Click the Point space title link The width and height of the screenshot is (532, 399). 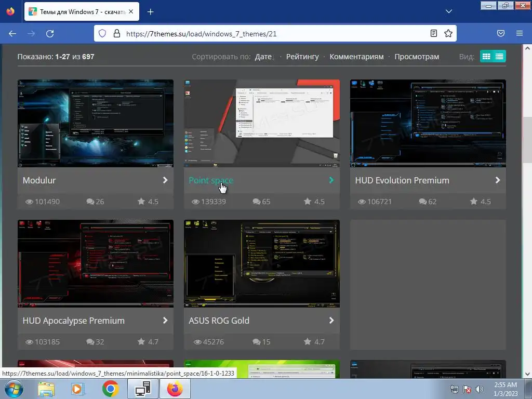tap(211, 180)
